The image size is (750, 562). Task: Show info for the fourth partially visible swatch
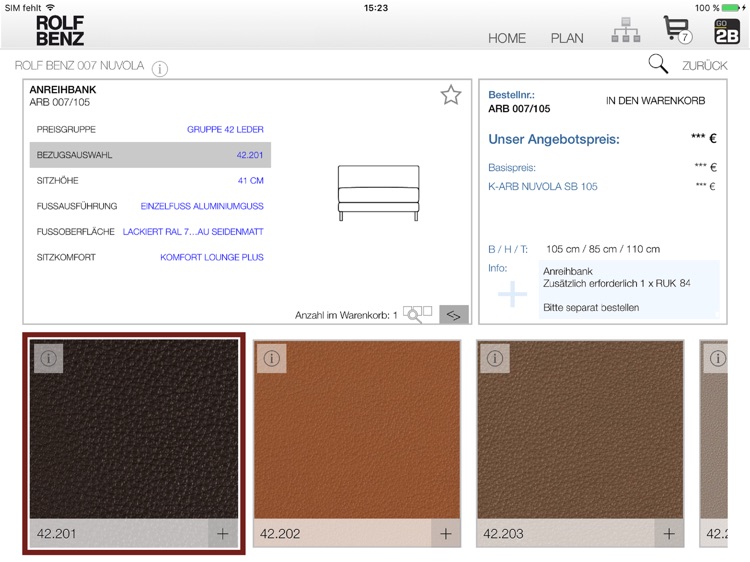[717, 358]
